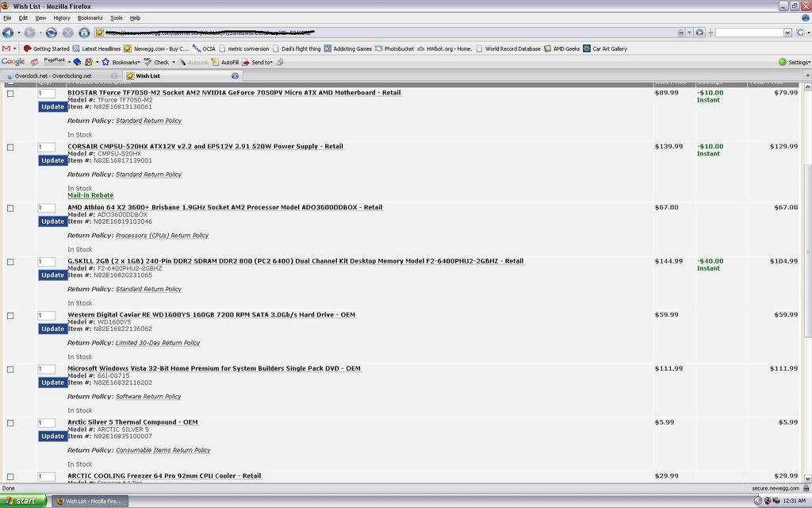Open the Edit menu
This screenshot has width=812, height=508.
pos(23,18)
